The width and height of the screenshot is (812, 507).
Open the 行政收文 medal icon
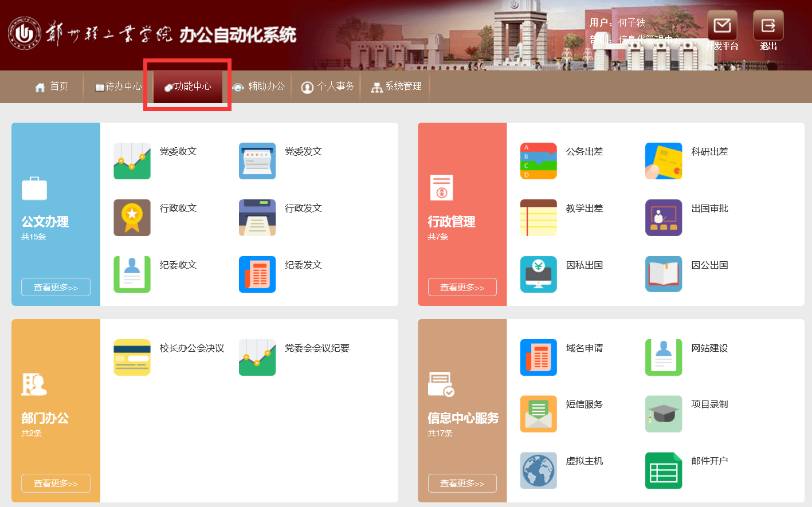[x=132, y=218]
